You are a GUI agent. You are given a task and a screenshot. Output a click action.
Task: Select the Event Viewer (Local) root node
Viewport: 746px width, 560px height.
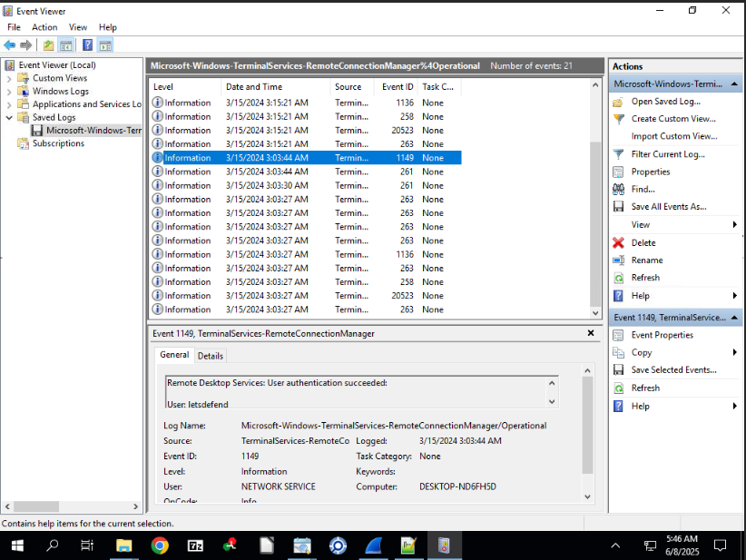[x=57, y=65]
